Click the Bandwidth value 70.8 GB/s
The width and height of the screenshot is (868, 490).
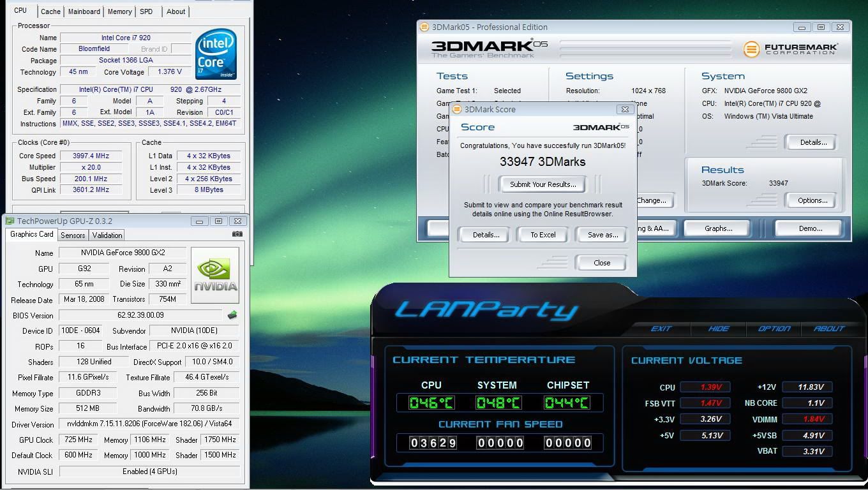207,408
